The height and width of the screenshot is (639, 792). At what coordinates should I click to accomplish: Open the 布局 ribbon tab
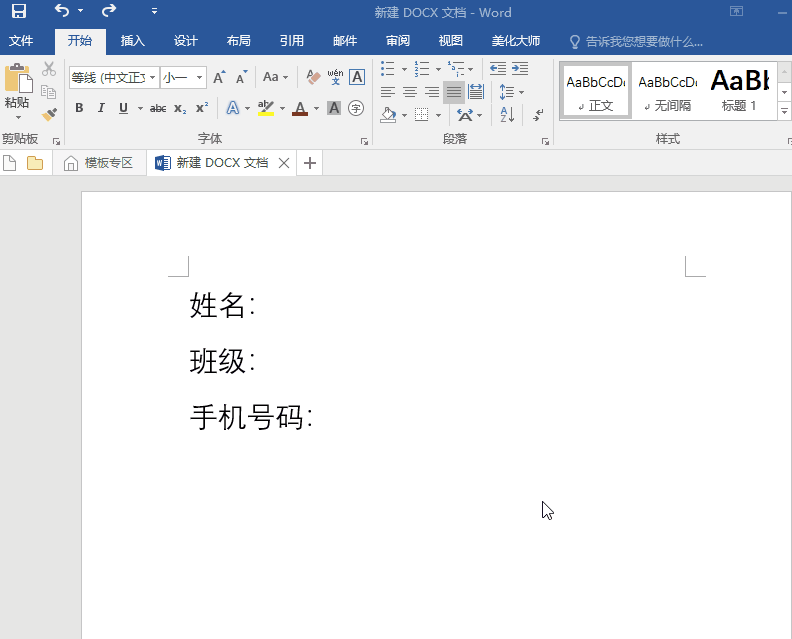pyautogui.click(x=238, y=41)
